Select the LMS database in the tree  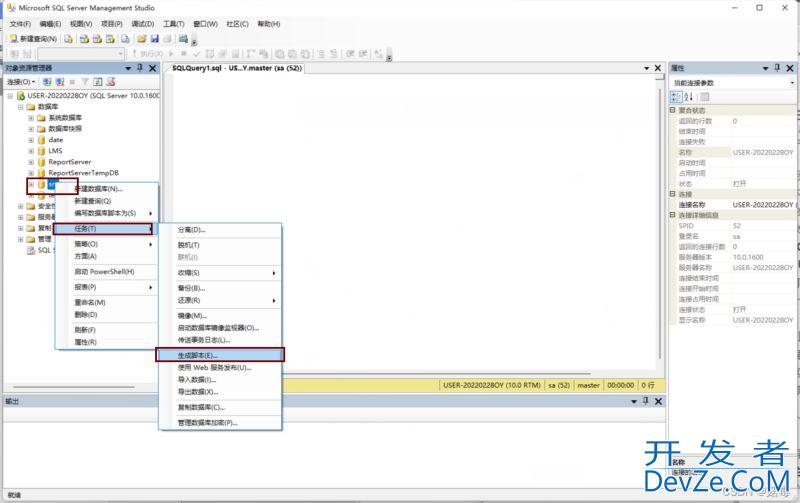tap(55, 151)
